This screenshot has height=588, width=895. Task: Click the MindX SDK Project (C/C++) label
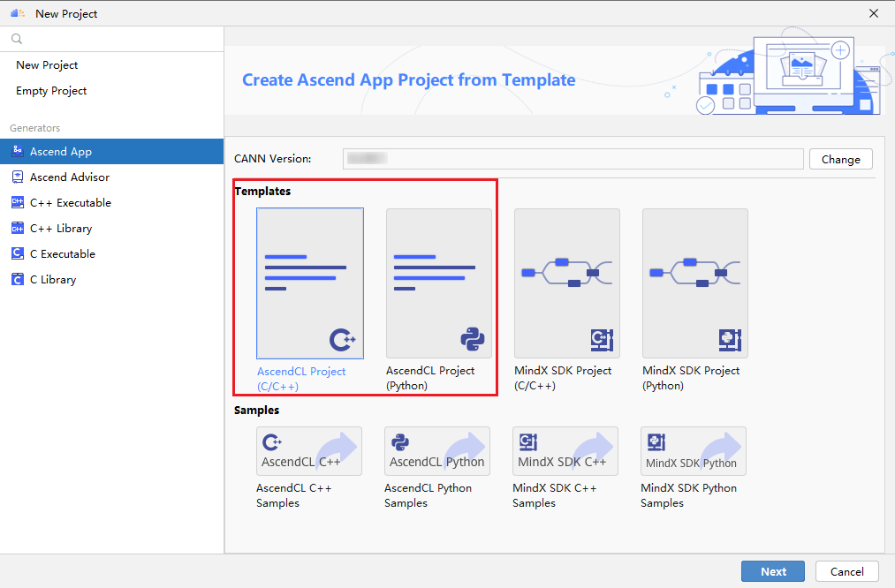tap(563, 378)
